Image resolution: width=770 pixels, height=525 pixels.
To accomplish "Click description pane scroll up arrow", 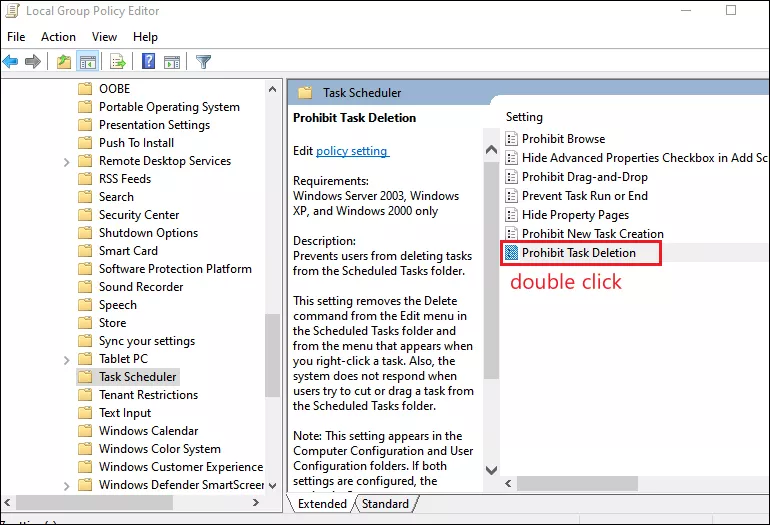I will tap(491, 150).
